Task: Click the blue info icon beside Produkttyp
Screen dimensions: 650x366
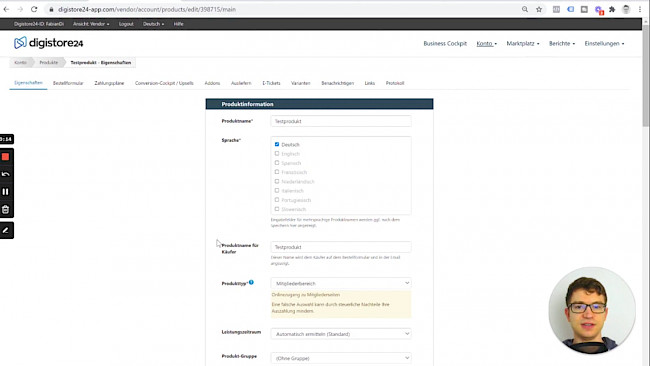Action: pos(251,282)
